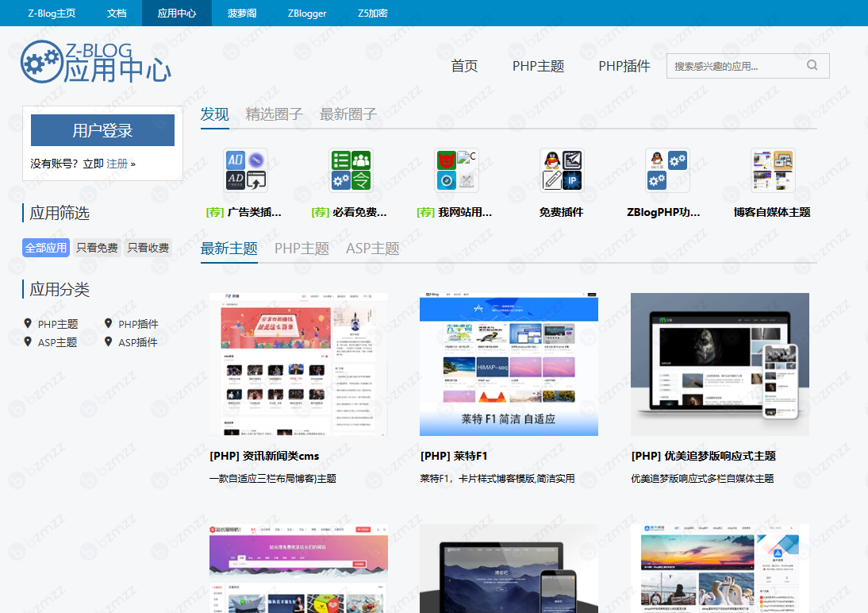The width and height of the screenshot is (868, 613).
Task: Switch to the 发现 tab
Action: [x=215, y=114]
